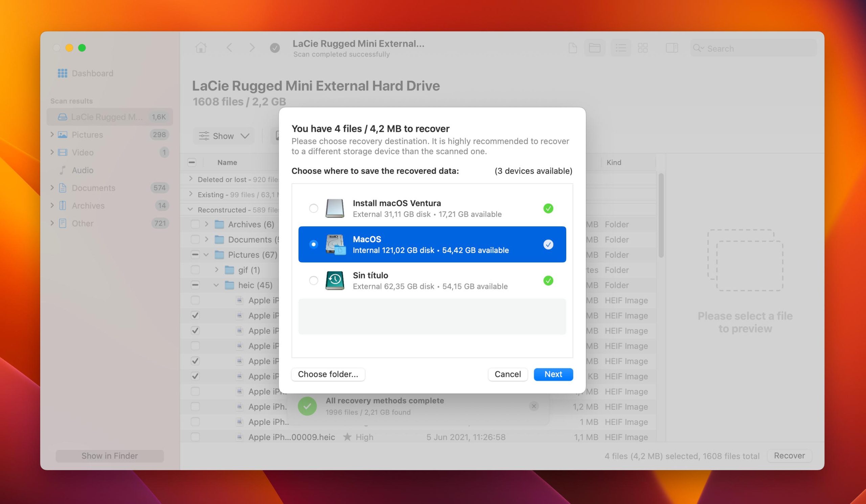
Task: Dismiss the recovery methods complete notification
Action: pyautogui.click(x=534, y=406)
